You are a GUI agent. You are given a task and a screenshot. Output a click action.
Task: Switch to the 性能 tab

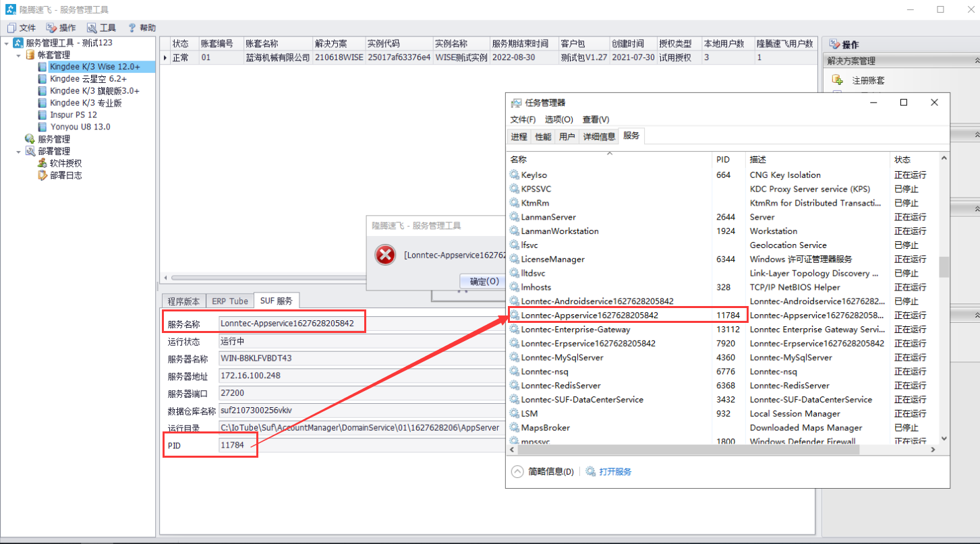(x=543, y=137)
